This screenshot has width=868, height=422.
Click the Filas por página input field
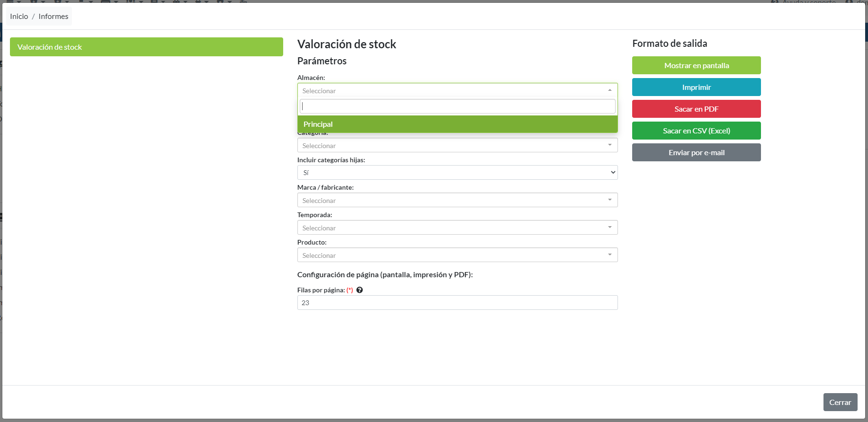point(457,303)
